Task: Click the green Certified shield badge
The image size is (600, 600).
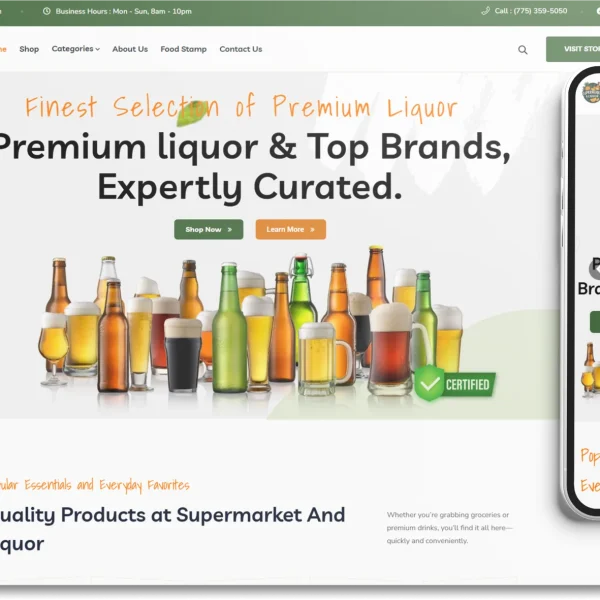Action: click(430, 382)
